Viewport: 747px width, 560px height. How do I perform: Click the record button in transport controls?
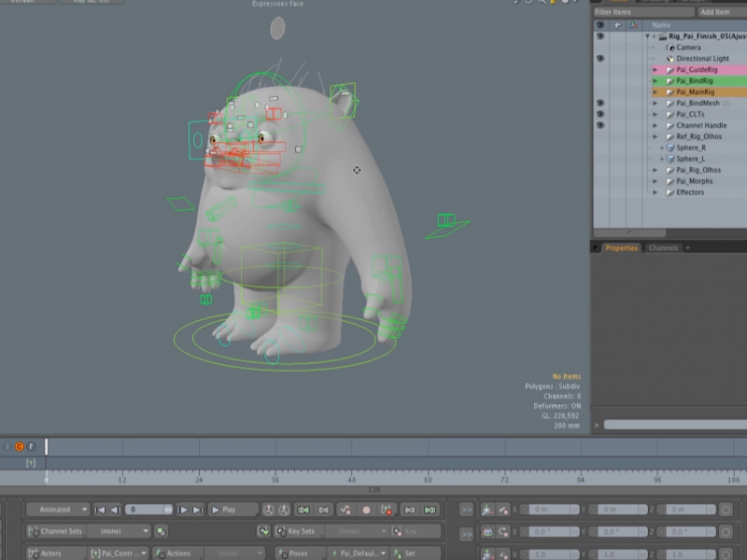point(366,510)
